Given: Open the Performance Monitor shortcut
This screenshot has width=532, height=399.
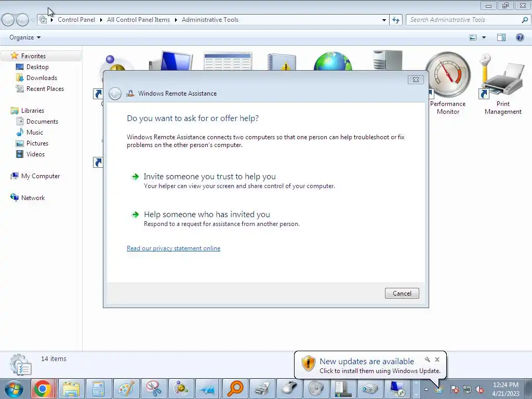Looking at the screenshot, I should point(448,83).
